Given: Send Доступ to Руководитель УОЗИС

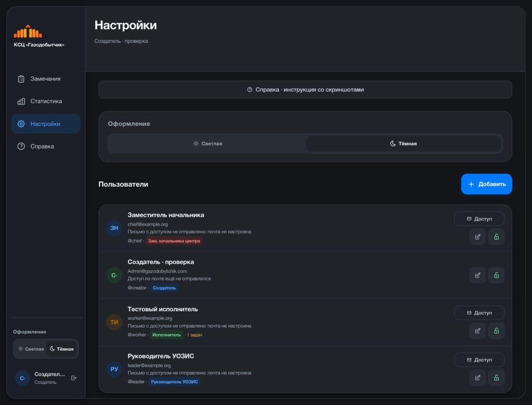Looking at the screenshot, I should point(479,360).
